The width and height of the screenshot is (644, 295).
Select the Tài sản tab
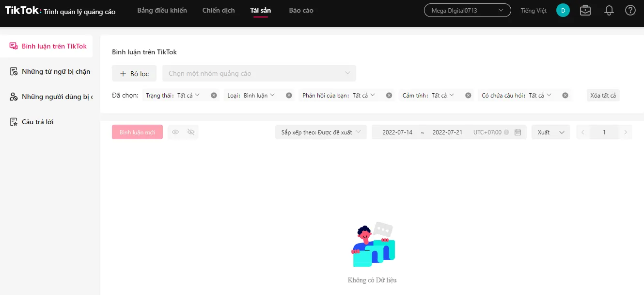coord(261,11)
